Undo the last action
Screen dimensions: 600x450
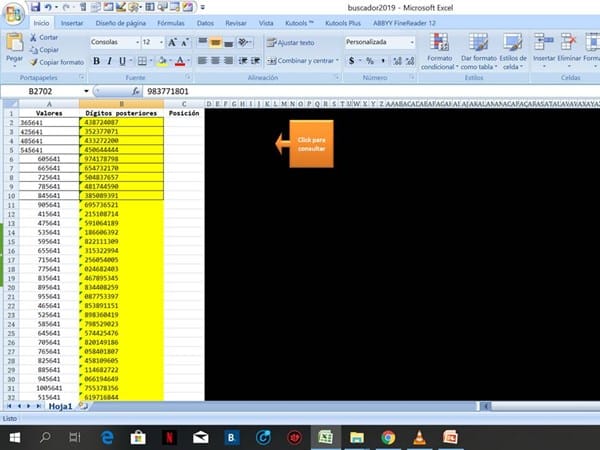click(48, 7)
